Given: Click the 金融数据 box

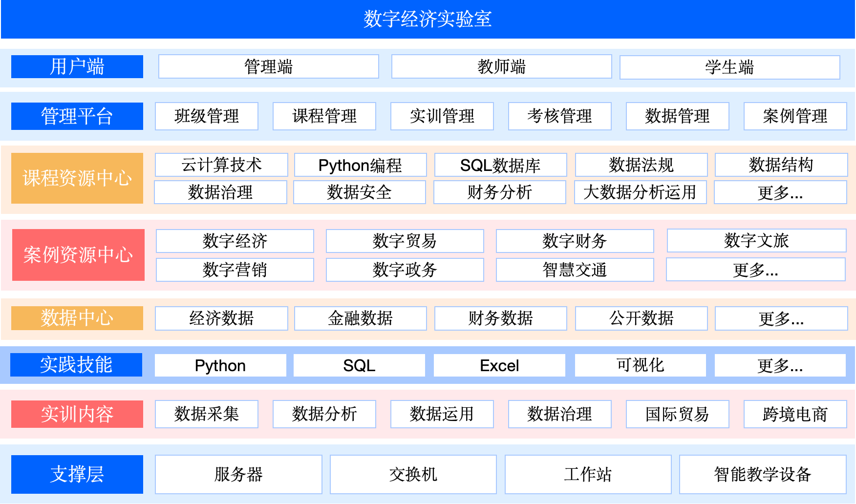Looking at the screenshot, I should pyautogui.click(x=361, y=318).
